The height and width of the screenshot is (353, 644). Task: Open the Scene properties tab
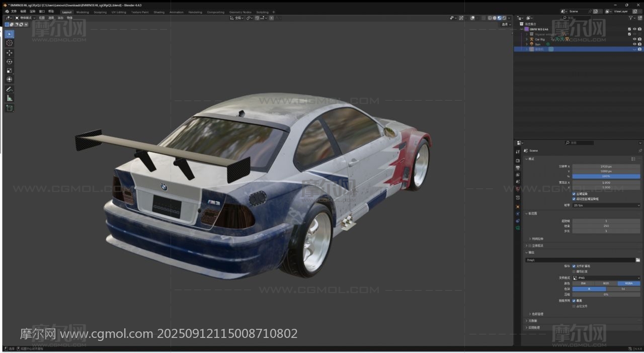tap(518, 182)
